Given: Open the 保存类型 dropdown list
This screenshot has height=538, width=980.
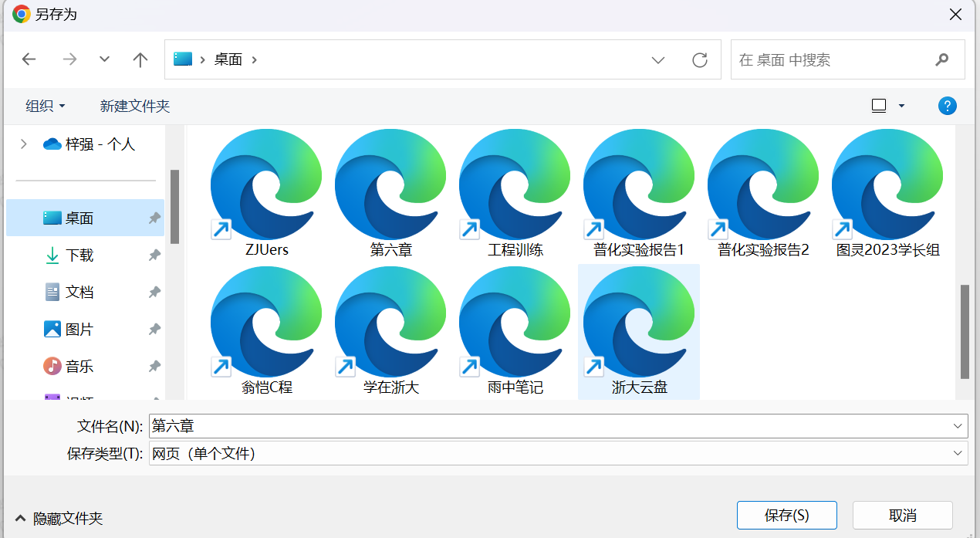Looking at the screenshot, I should pyautogui.click(x=958, y=453).
